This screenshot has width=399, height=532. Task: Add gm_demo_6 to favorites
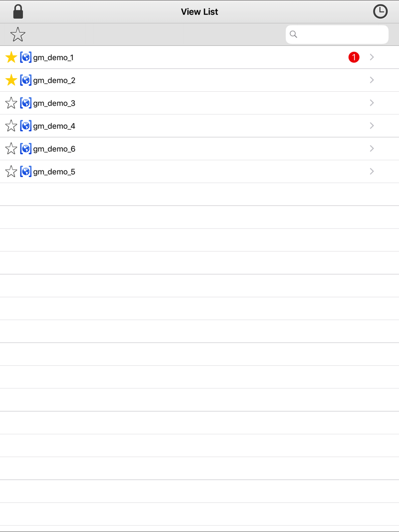(x=11, y=149)
